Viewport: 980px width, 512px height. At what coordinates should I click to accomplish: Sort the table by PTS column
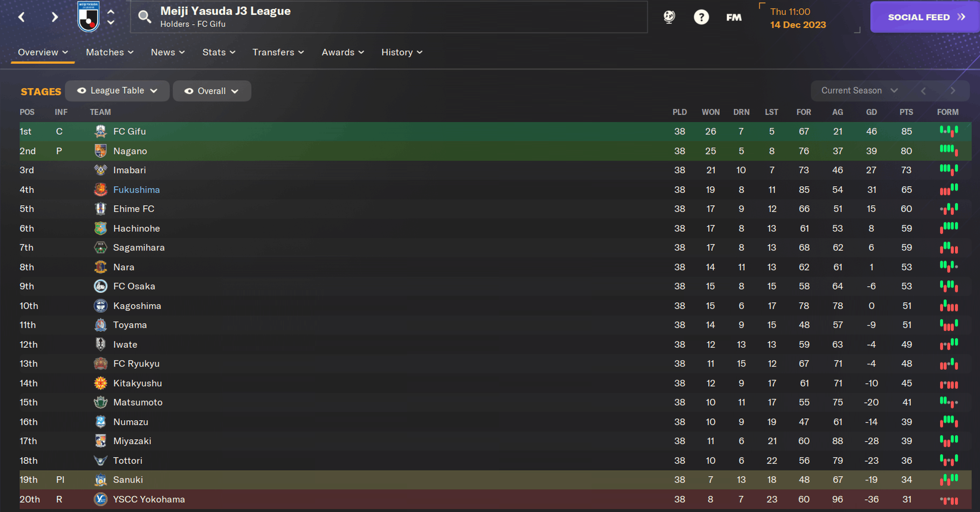click(906, 112)
